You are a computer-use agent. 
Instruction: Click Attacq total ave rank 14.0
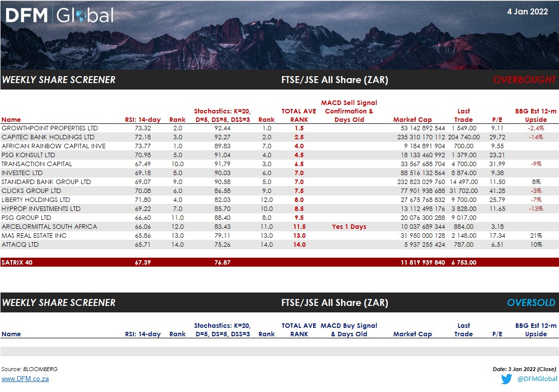click(x=299, y=244)
